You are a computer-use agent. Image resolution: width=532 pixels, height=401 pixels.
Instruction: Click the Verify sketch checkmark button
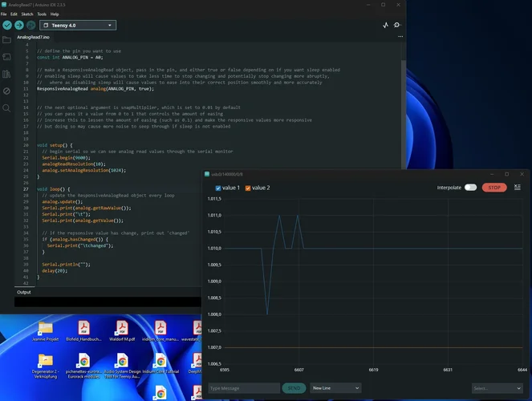(x=7, y=25)
